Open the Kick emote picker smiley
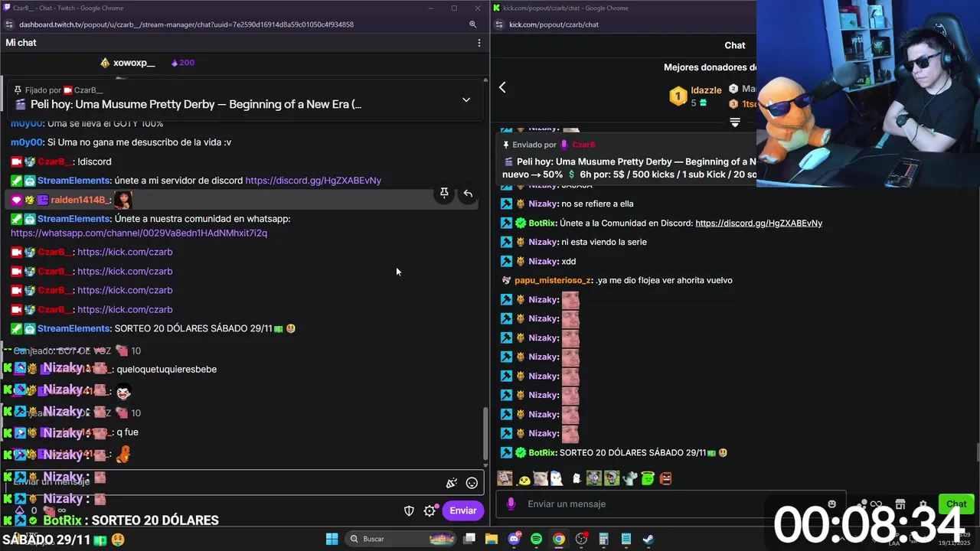 (x=831, y=504)
